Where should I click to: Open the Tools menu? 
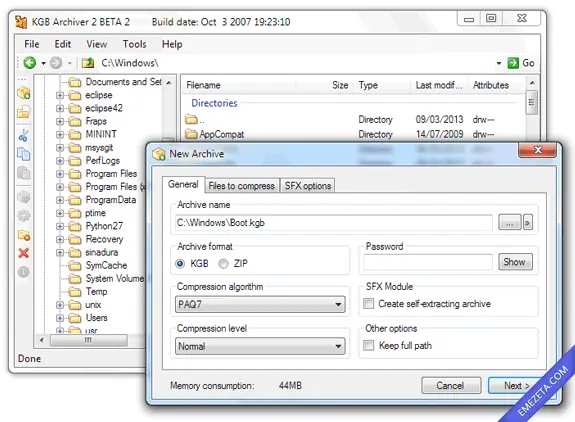click(x=135, y=44)
